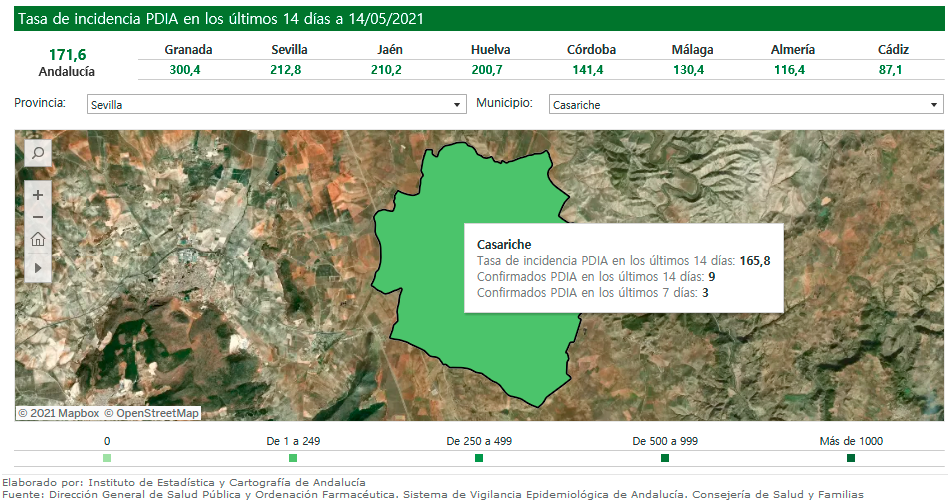Viewport: 948px width, 504px height.
Task: Select the 'De 250 a 499' legend swatch
Action: coord(479,458)
